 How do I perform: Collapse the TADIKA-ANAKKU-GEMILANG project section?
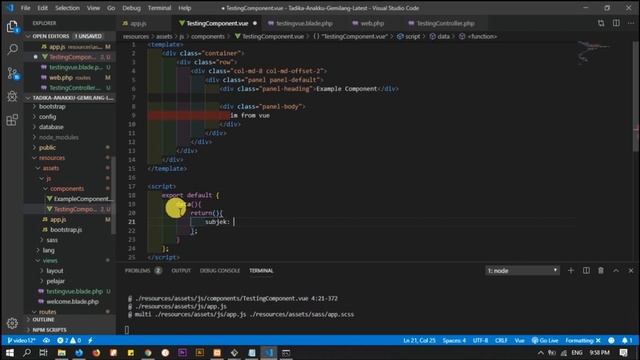point(69,98)
